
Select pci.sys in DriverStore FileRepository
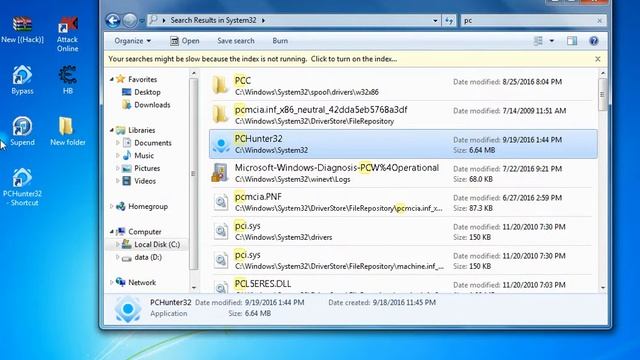coord(403,260)
